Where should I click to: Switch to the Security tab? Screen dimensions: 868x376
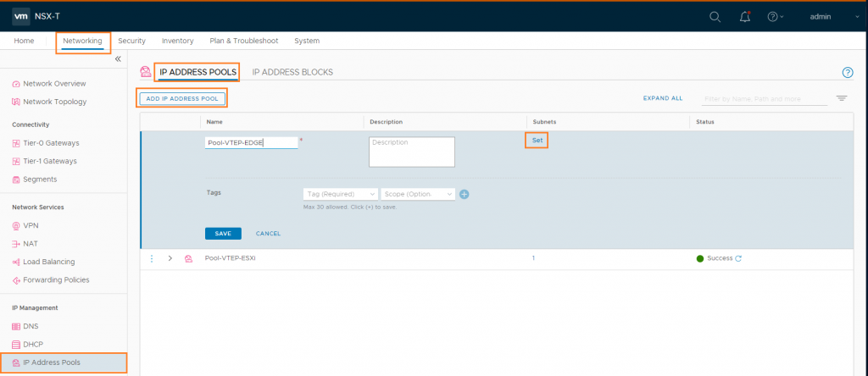(131, 41)
